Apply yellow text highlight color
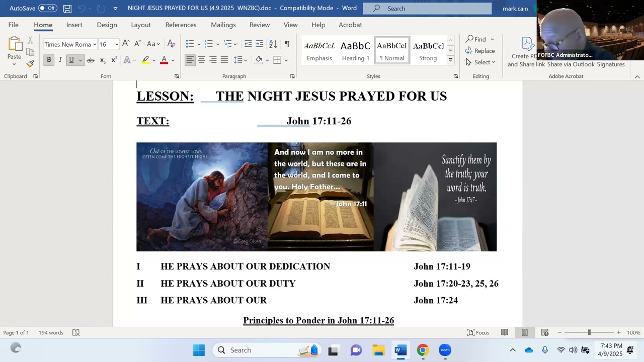 tap(145, 60)
